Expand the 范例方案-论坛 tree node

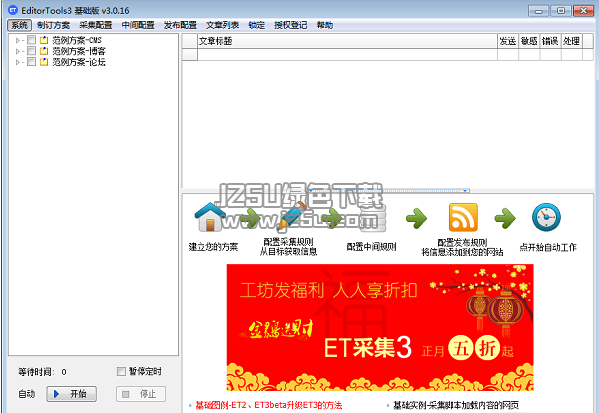point(18,62)
